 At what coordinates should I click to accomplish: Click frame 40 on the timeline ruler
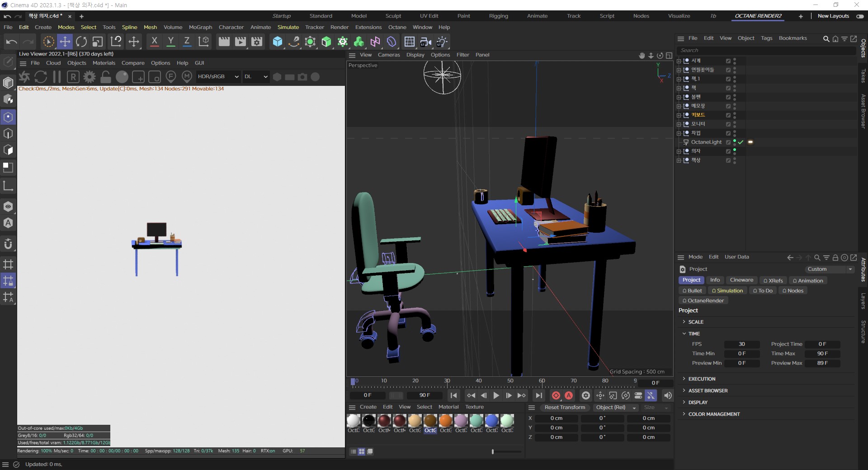click(479, 381)
